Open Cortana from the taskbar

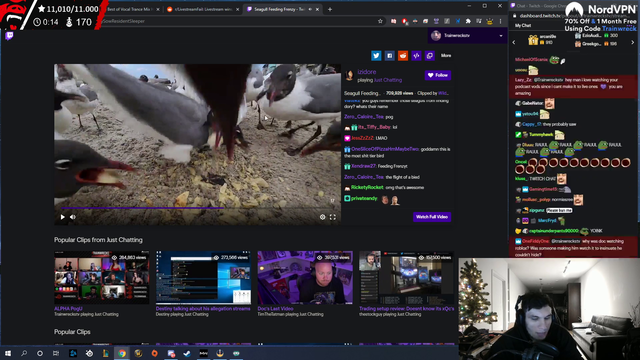(40, 353)
